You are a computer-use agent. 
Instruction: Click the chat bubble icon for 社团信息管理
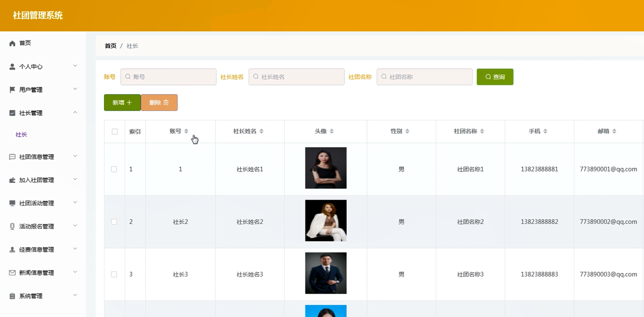pyautogui.click(x=12, y=157)
